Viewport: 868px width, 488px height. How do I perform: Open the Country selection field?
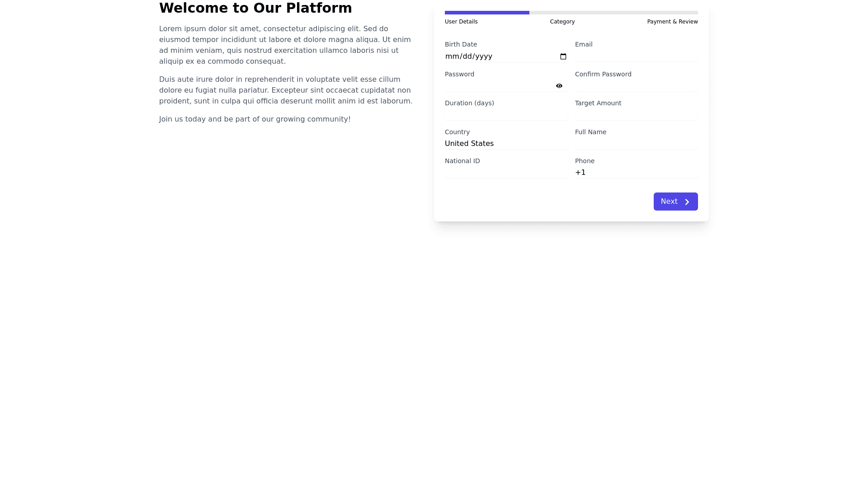(506, 143)
